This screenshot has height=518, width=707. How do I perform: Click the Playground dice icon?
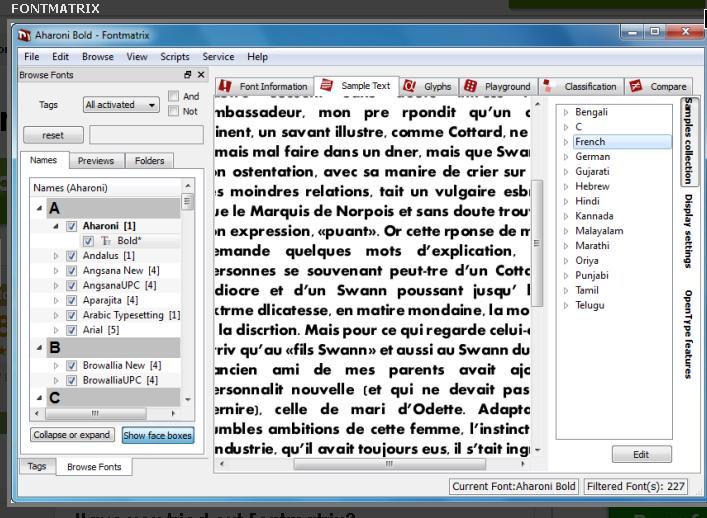[x=470, y=86]
